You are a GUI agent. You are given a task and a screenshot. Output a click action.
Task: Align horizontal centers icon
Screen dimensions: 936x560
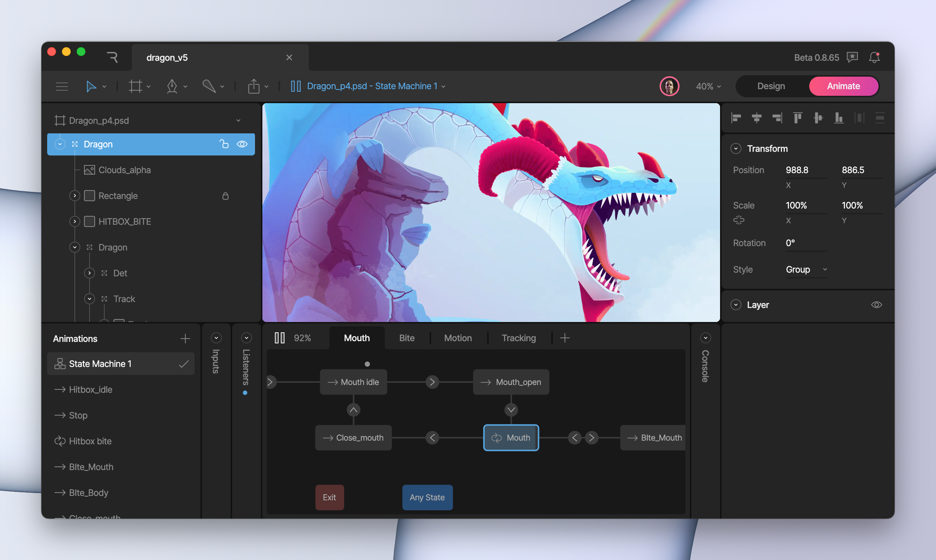[x=756, y=118]
